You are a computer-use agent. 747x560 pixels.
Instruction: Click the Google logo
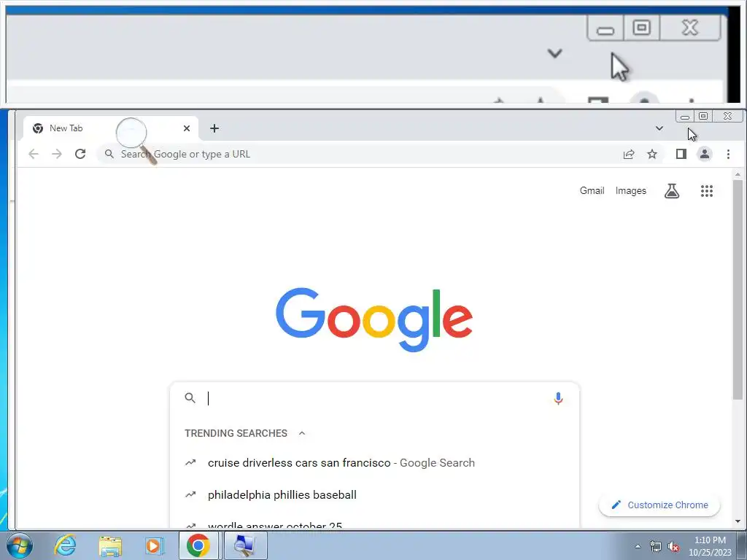click(x=374, y=319)
